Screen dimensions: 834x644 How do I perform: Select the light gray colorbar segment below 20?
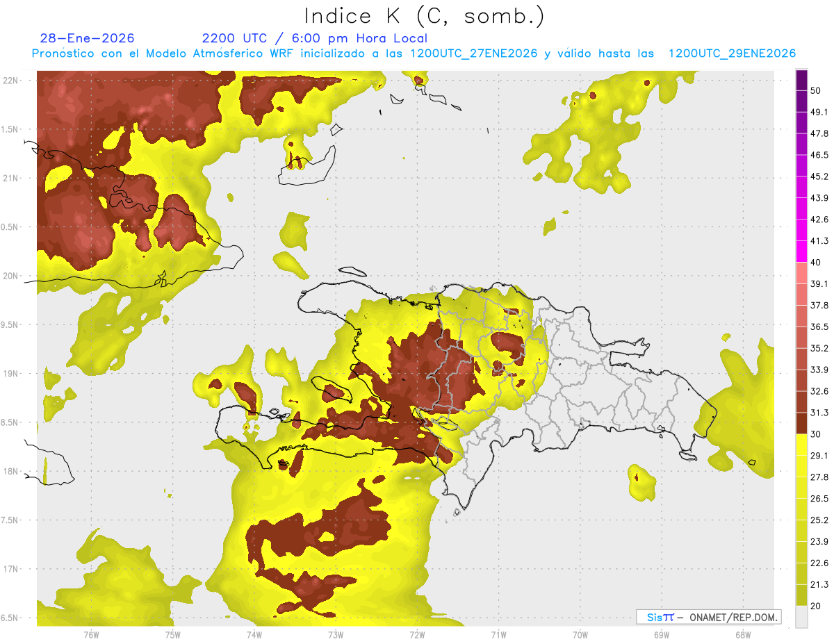[802, 616]
